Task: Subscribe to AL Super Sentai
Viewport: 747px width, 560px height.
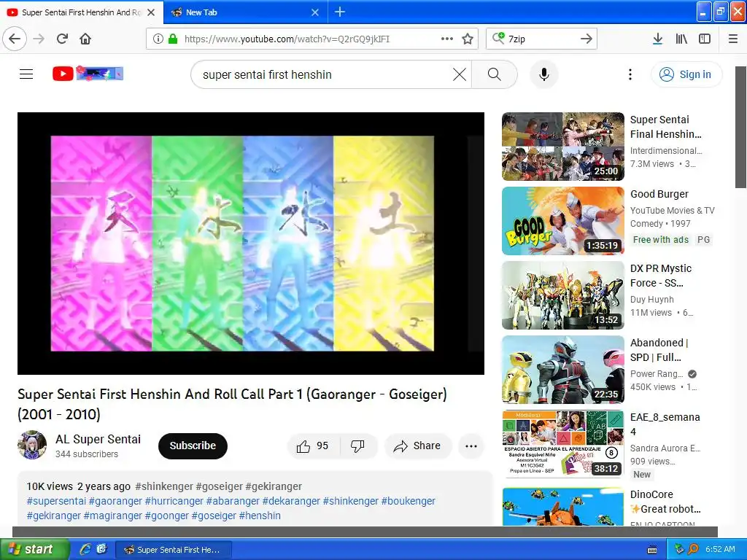Action: (193, 446)
